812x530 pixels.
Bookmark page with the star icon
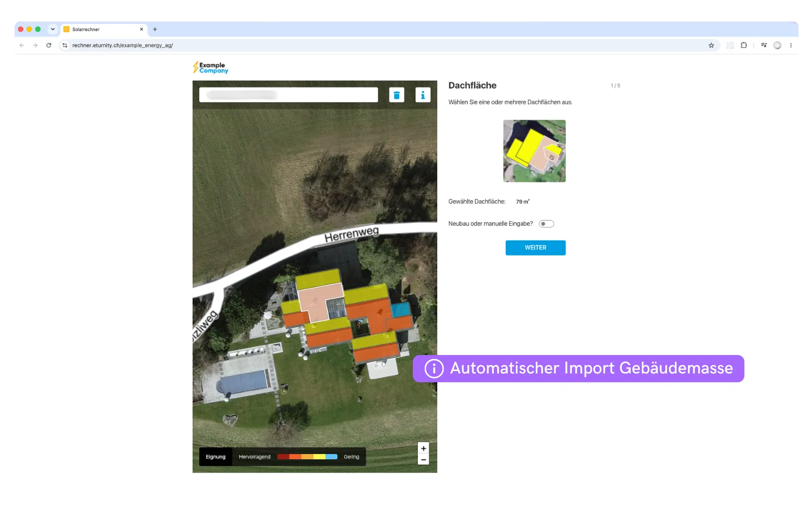(711, 45)
